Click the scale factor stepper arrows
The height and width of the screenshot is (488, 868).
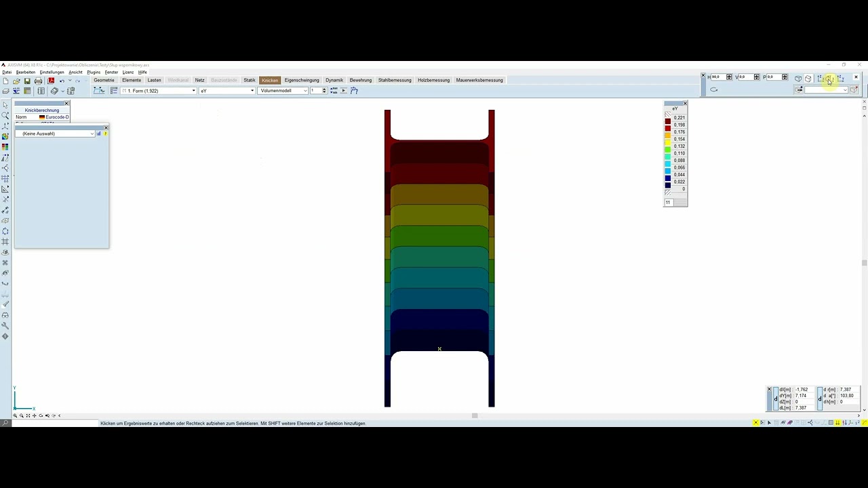324,91
